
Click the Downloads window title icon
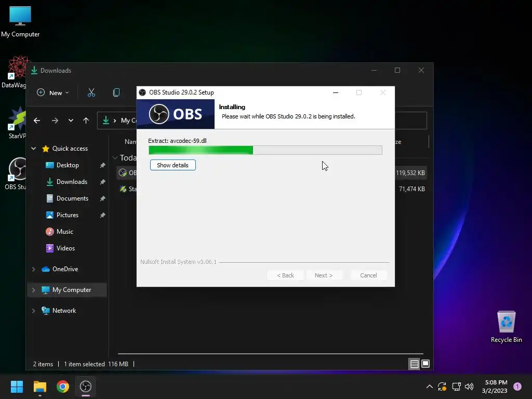click(x=34, y=70)
